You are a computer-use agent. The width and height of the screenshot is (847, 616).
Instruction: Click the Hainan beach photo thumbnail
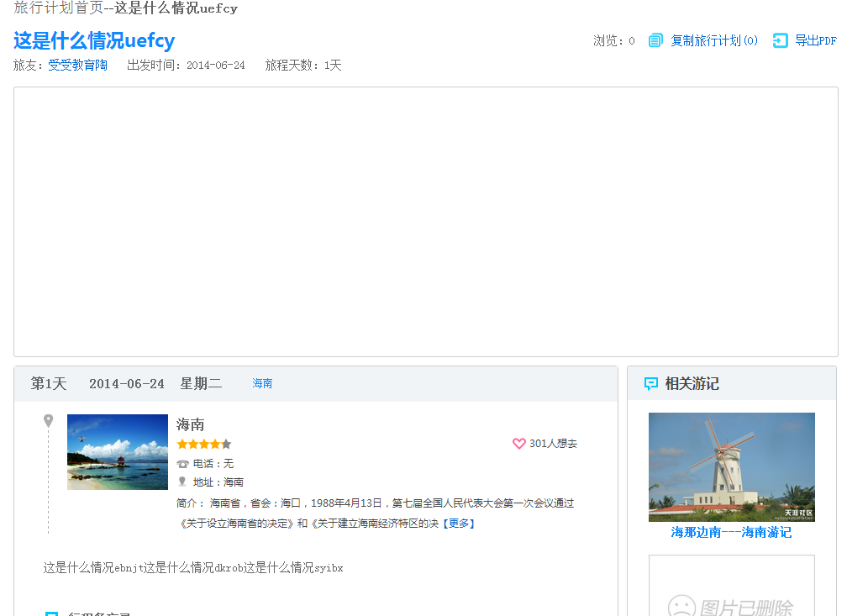point(117,452)
